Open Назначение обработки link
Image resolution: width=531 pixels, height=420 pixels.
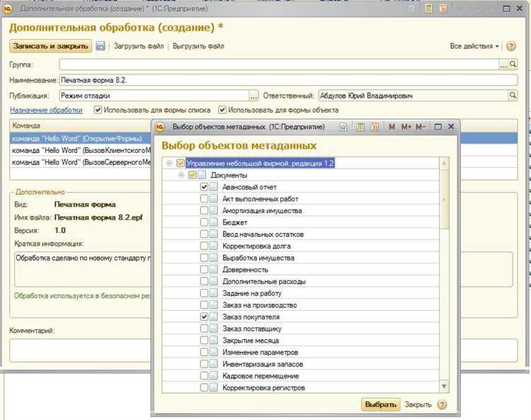coord(46,110)
